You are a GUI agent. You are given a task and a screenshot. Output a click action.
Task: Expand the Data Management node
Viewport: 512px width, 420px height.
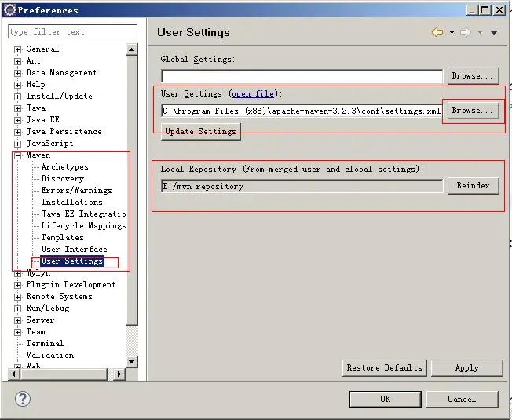17,73
